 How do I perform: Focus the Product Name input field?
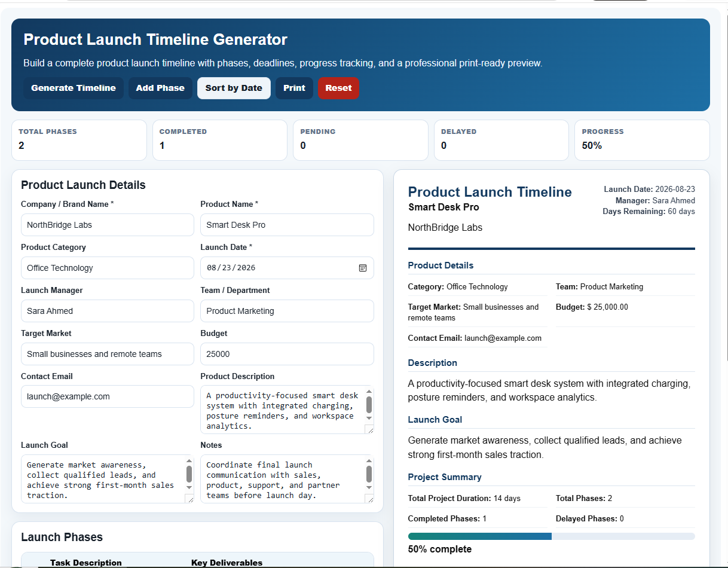[287, 225]
